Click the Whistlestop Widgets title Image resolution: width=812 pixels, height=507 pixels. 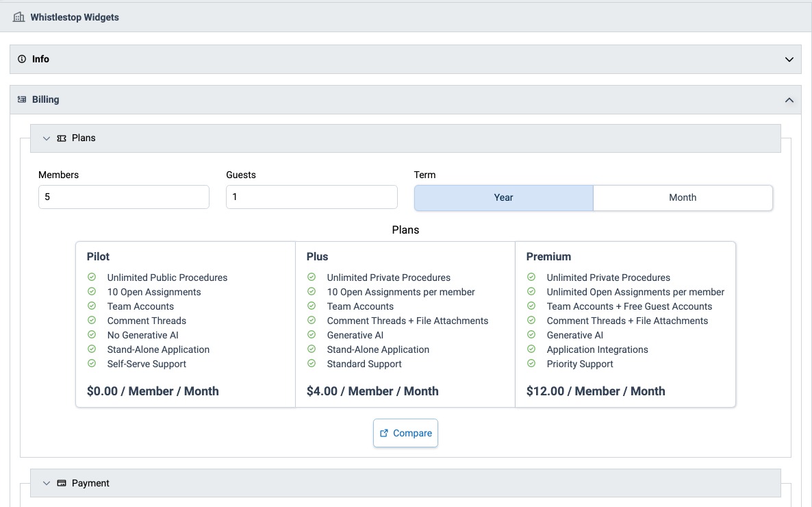[x=75, y=17]
